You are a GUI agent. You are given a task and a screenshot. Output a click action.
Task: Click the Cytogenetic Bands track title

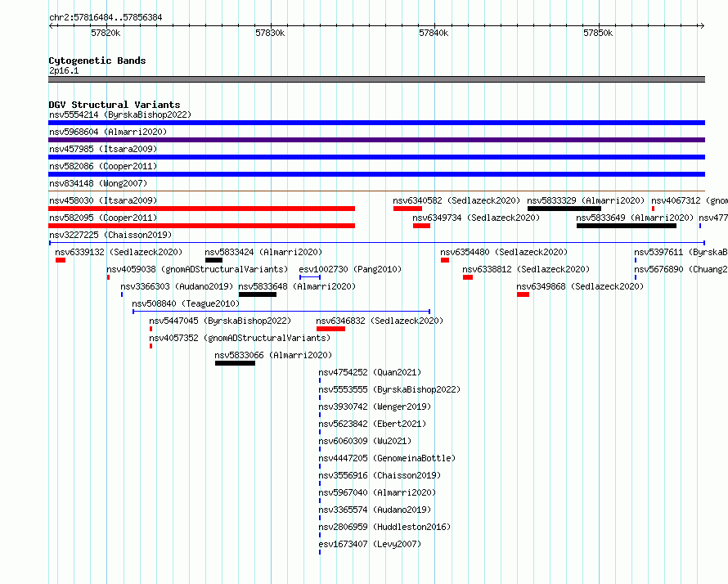(97, 61)
